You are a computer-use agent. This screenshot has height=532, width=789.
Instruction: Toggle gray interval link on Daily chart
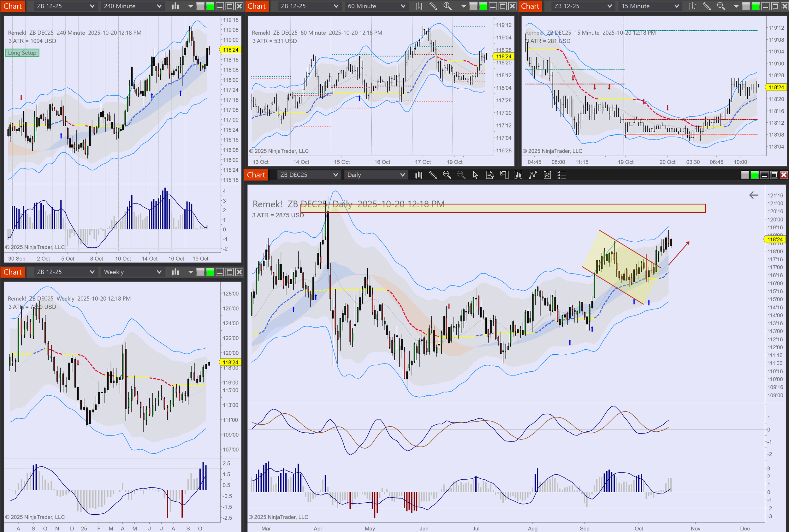[745, 175]
